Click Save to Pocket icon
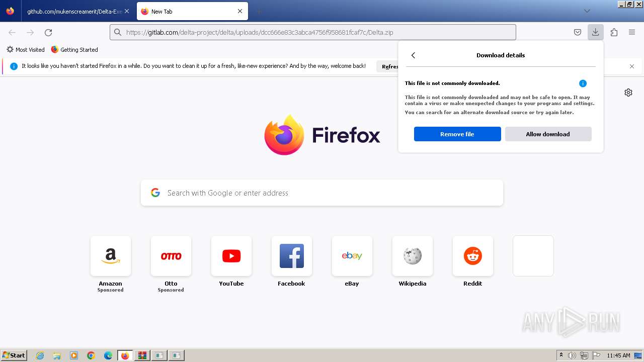Screen dimensions: 644x362 (x=578, y=32)
